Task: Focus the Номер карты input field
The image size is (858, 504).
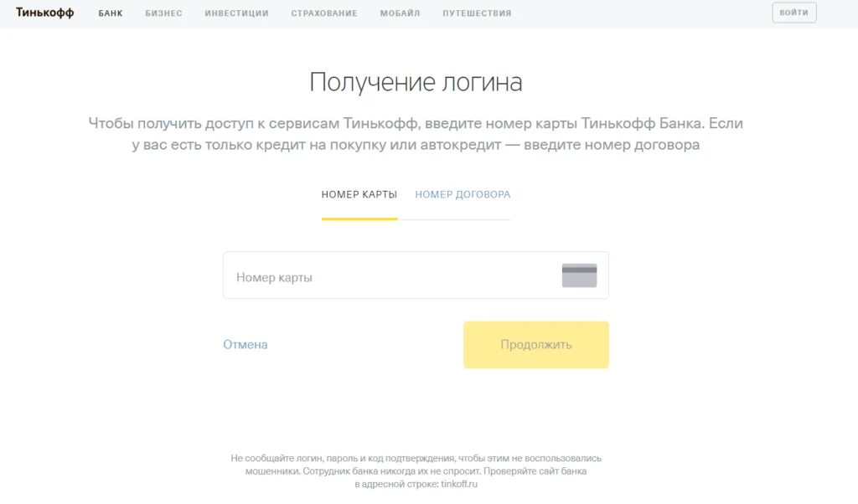Action: (x=416, y=275)
